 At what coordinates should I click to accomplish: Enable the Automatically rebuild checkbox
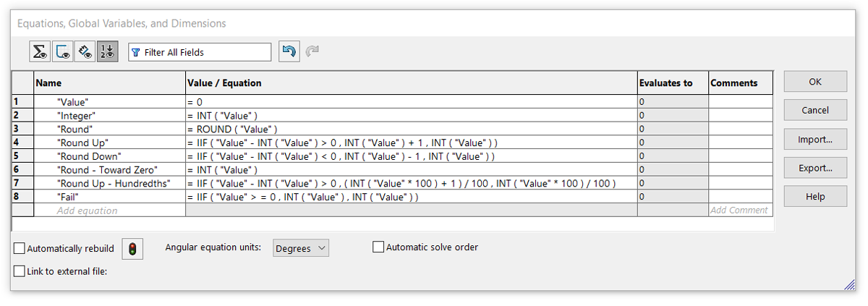click(20, 249)
